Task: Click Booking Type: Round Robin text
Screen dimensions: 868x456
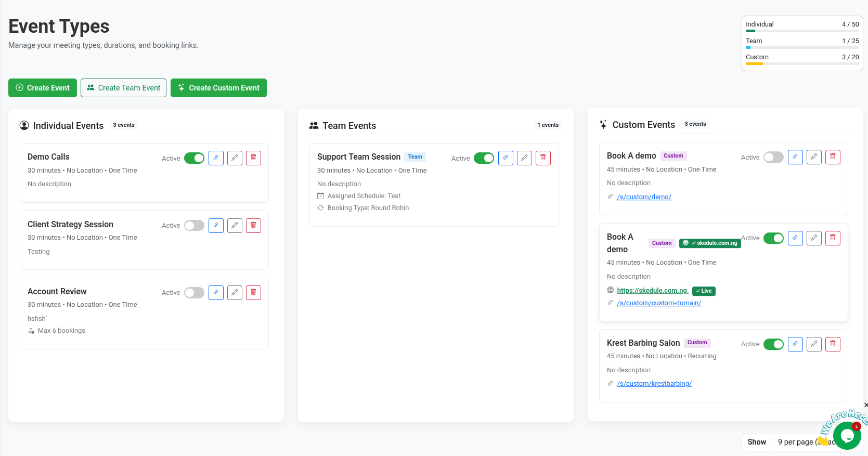Action: click(368, 208)
